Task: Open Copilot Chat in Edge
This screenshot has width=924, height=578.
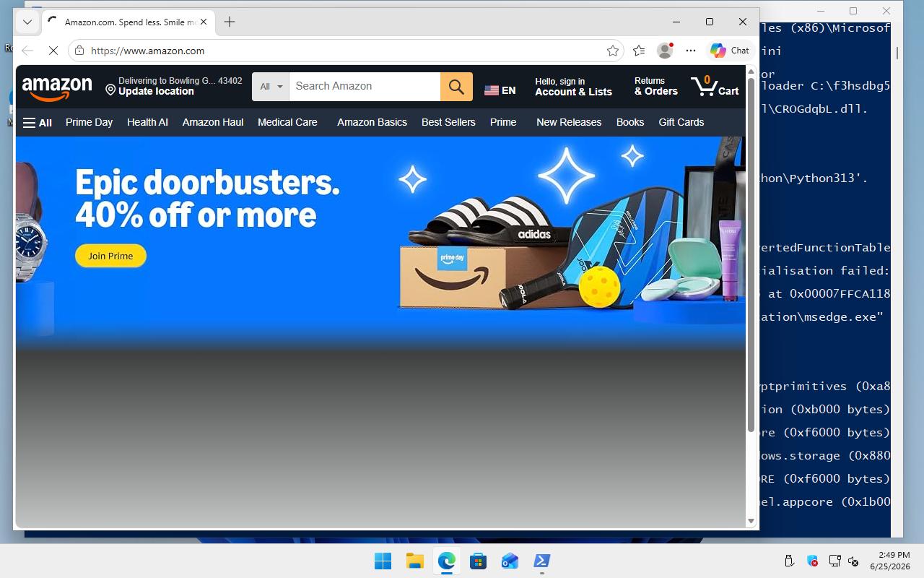Action: pos(730,51)
